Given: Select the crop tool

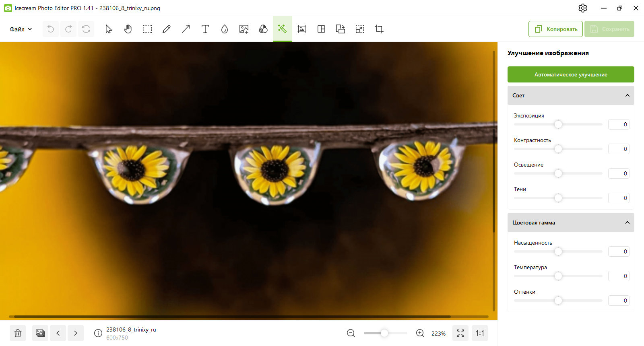Looking at the screenshot, I should point(379,29).
